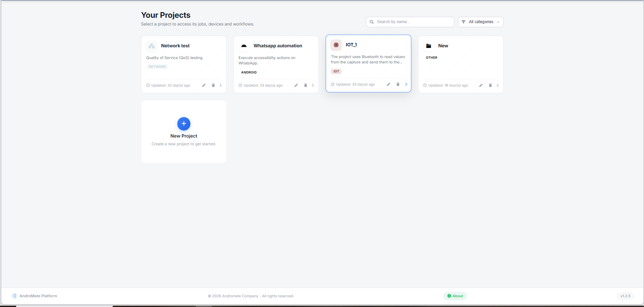The image size is (644, 307).
Task: Click the OTHER category tag
Action: click(431, 58)
